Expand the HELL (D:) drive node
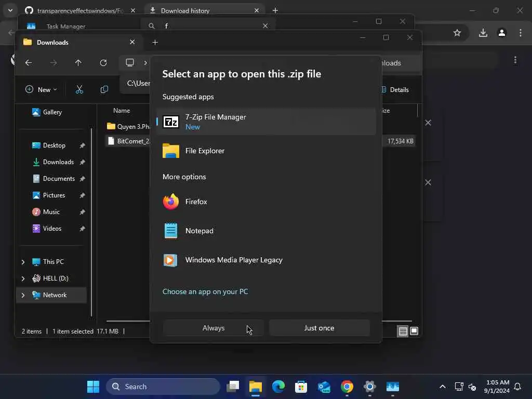 pyautogui.click(x=23, y=278)
